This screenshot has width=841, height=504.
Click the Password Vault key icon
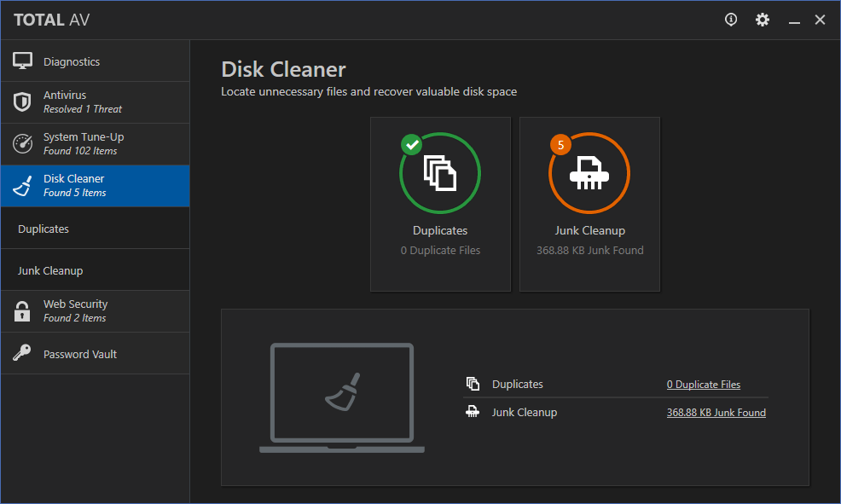[22, 353]
